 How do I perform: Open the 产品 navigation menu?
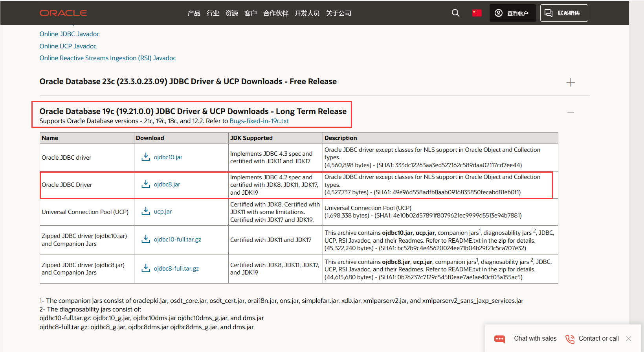click(x=194, y=13)
